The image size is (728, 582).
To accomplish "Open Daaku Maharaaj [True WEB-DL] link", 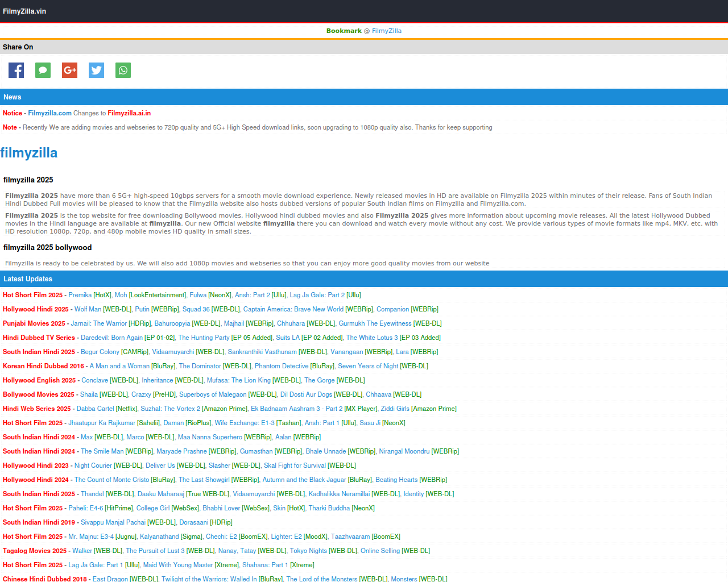I will pos(184,494).
